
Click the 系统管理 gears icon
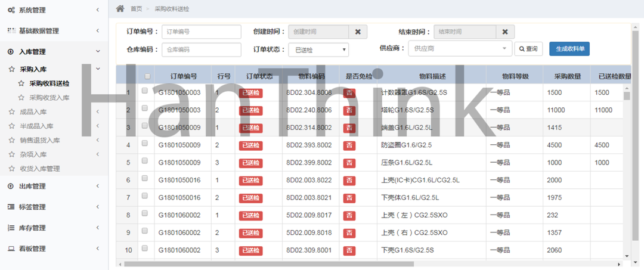point(11,10)
